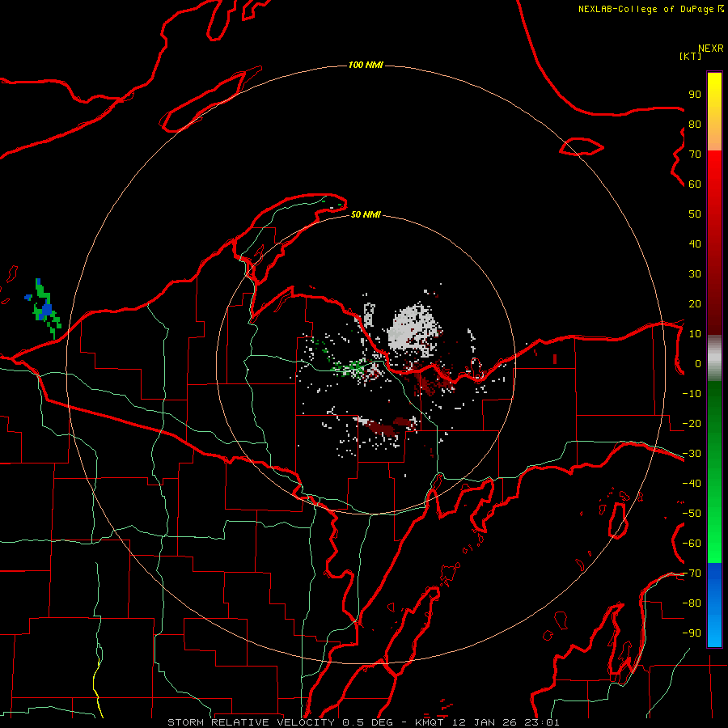This screenshot has width=728, height=728.
Task: Click the [KT] units label
Action: [x=691, y=56]
